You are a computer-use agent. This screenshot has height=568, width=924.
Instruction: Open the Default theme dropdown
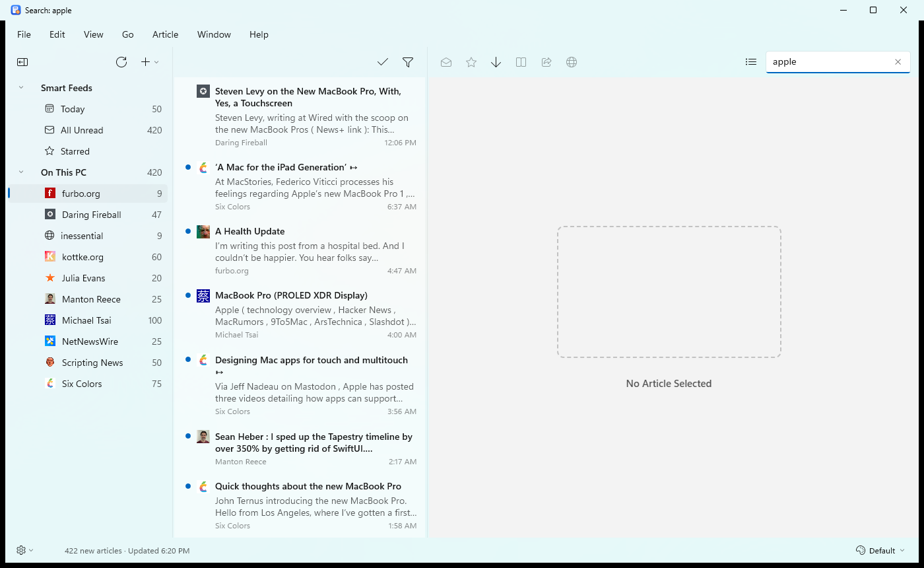pos(880,550)
